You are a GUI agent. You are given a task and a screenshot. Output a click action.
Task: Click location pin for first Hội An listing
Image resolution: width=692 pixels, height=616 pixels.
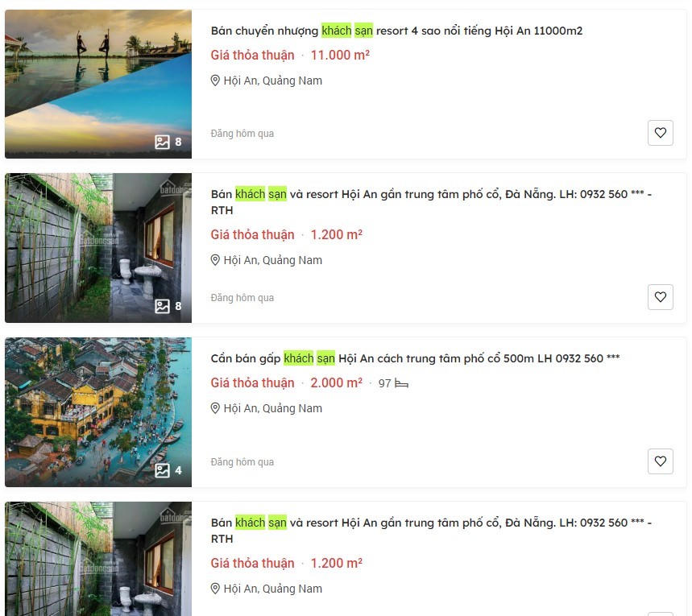click(x=215, y=81)
